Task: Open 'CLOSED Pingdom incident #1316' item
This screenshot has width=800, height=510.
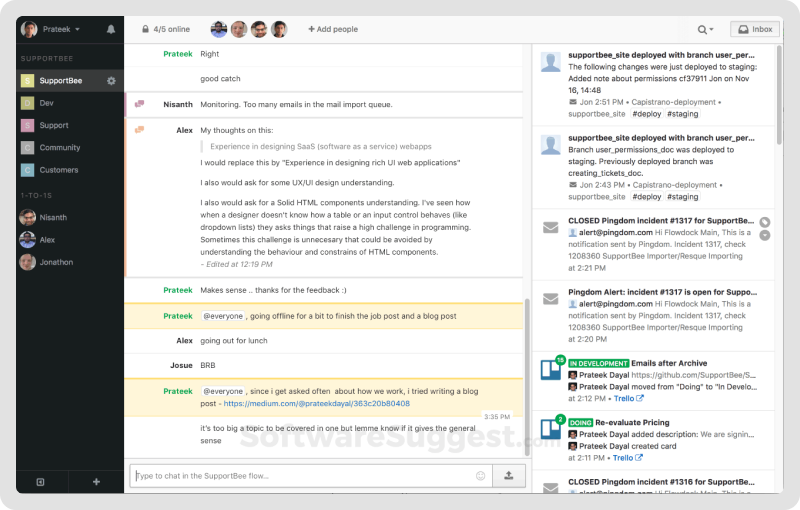Action: 661,482
